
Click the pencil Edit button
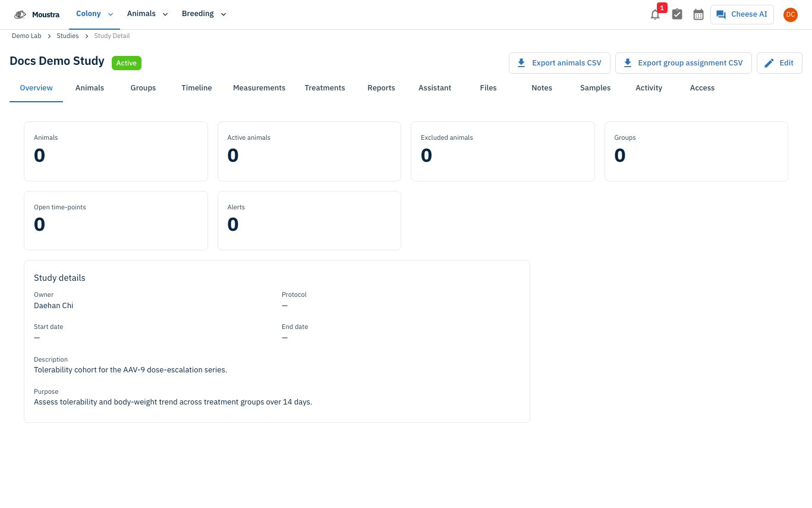[x=779, y=63]
